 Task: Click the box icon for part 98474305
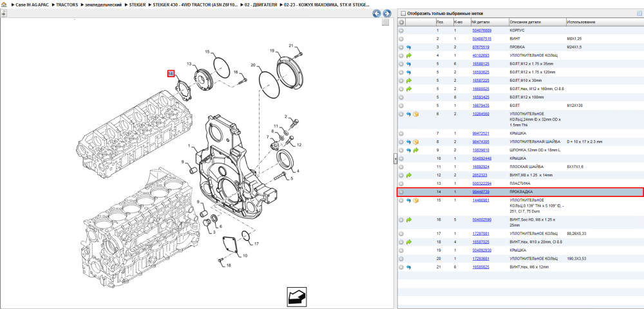(x=415, y=142)
